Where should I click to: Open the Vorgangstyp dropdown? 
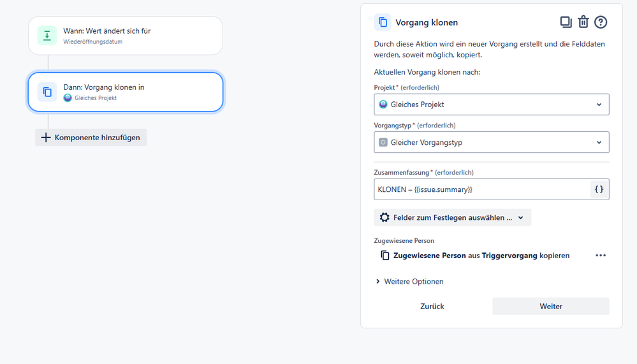491,142
